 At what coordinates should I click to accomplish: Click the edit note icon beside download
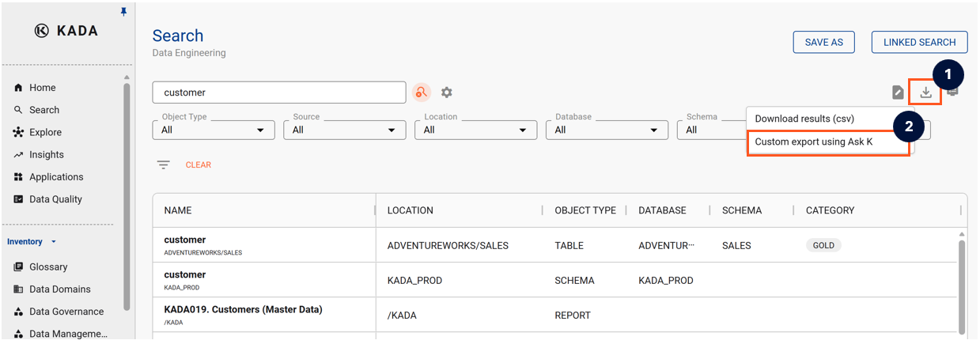point(898,93)
